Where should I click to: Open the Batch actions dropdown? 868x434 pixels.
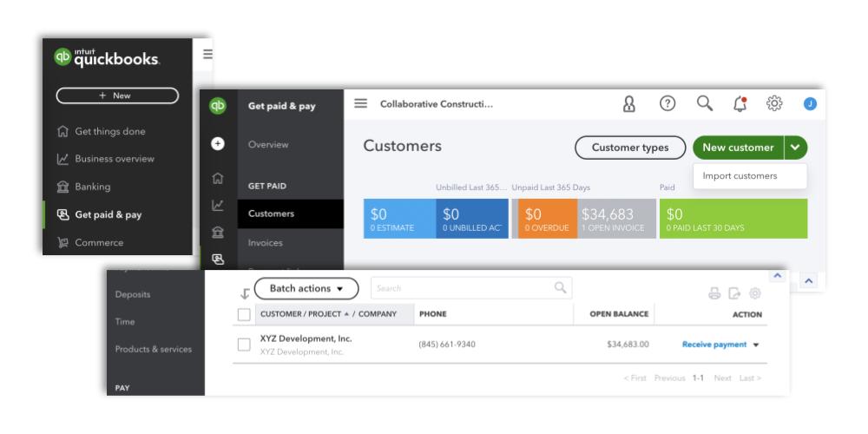pos(306,288)
